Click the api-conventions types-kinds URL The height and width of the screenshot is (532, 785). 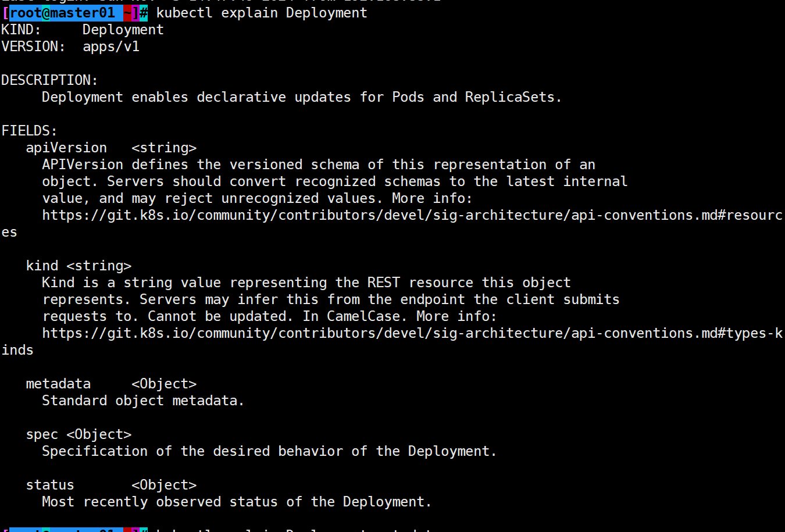(412, 333)
